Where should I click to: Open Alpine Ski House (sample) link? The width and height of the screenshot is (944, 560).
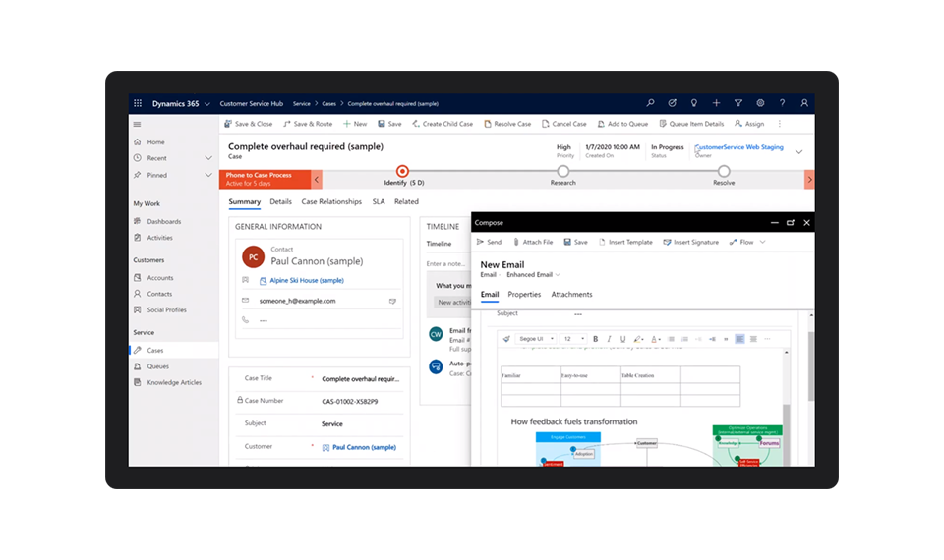tap(301, 280)
